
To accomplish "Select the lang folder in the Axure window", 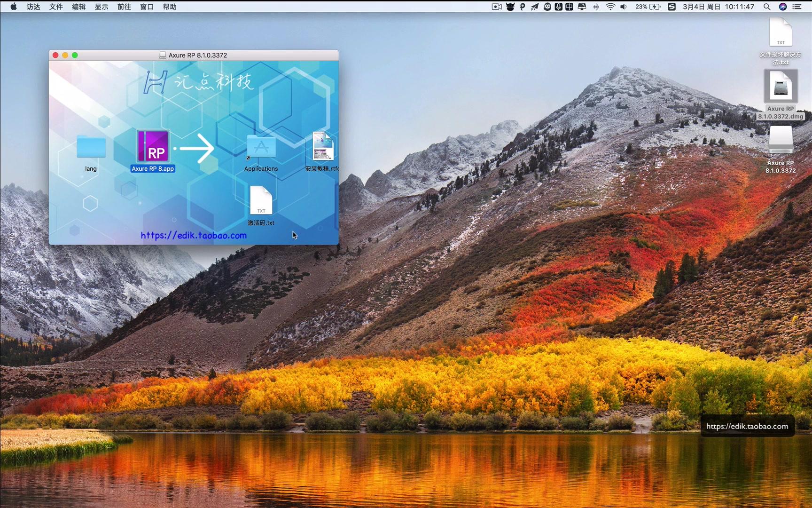I will coord(91,147).
